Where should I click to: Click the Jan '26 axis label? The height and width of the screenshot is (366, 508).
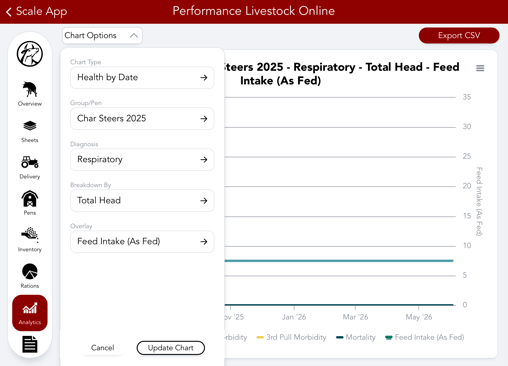click(294, 317)
